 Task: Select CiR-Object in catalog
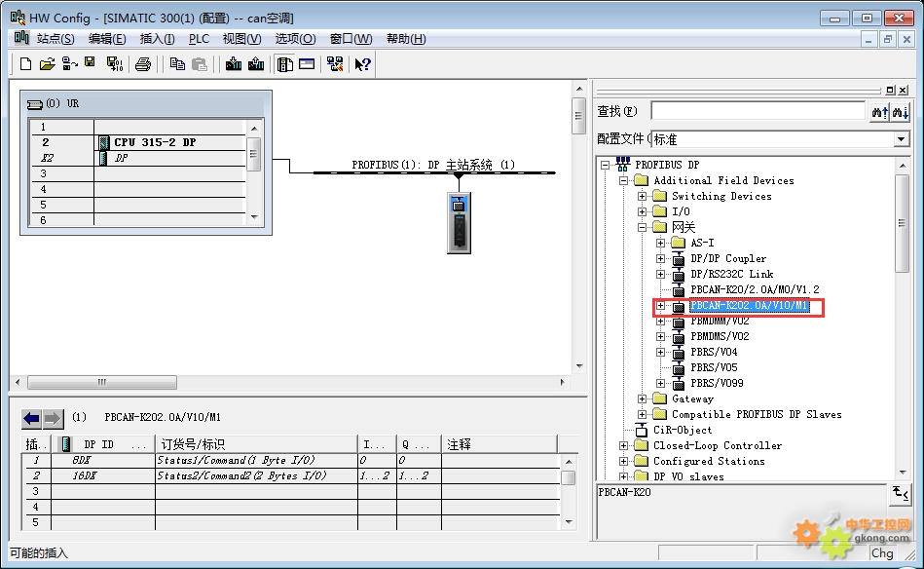(x=683, y=430)
